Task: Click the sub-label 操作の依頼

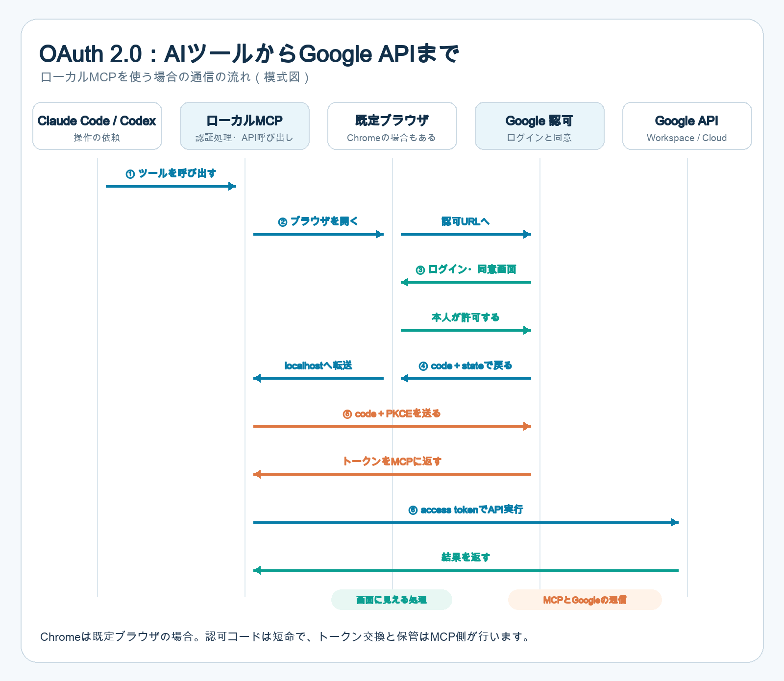Action: [97, 138]
